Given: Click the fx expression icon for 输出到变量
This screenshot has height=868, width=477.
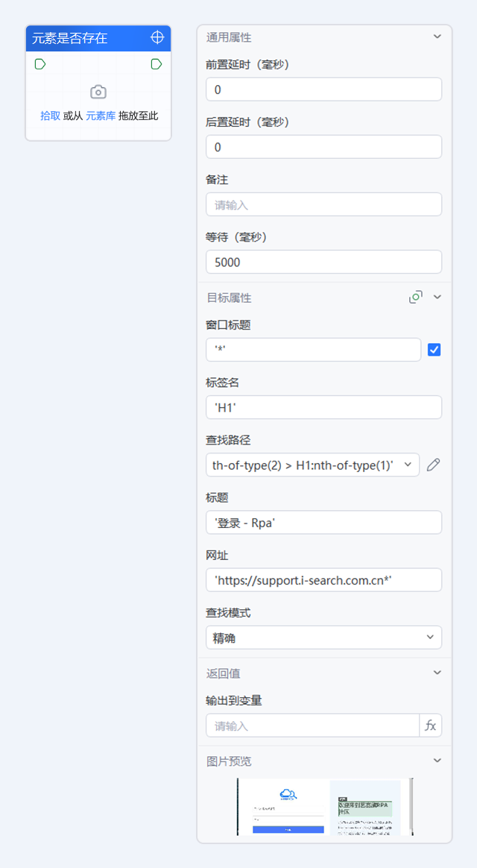Looking at the screenshot, I should (x=431, y=726).
